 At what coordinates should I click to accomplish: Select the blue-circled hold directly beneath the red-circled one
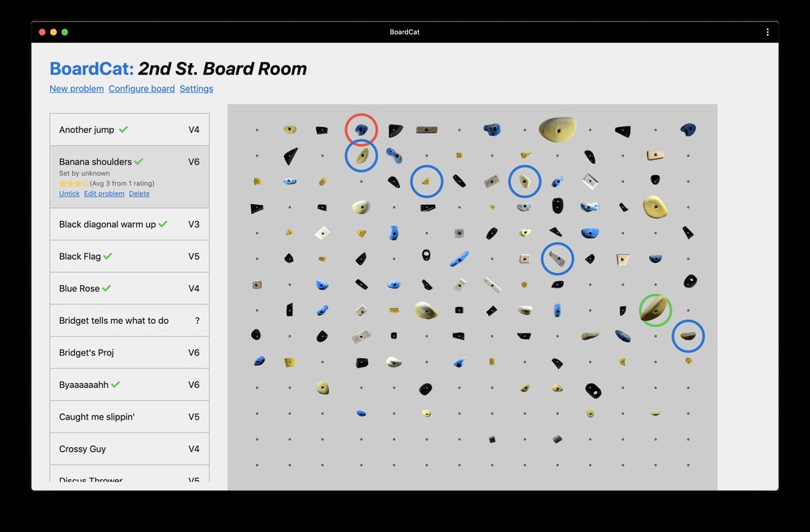point(361,155)
